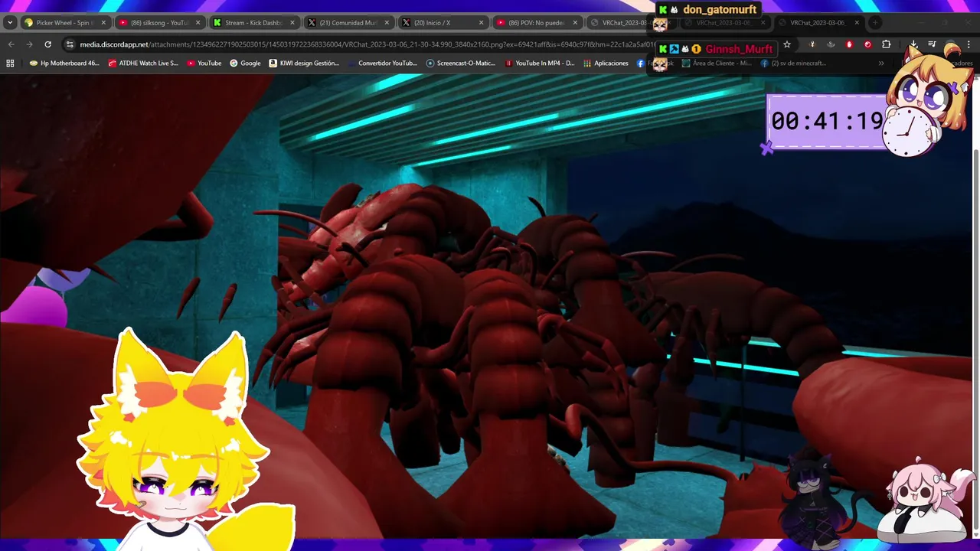Open the Aplicaciones bookmark
The width and height of the screenshot is (980, 551).
[606, 63]
